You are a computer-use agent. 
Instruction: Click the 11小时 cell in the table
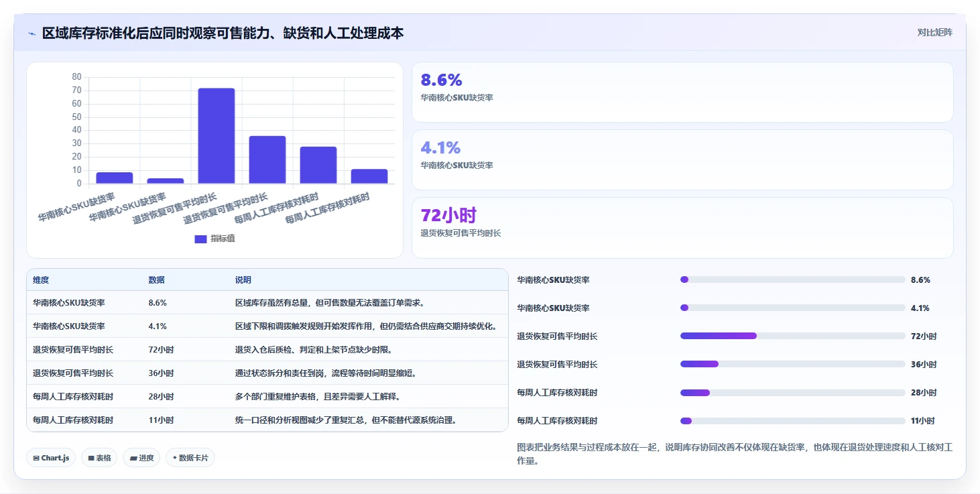[x=161, y=420]
